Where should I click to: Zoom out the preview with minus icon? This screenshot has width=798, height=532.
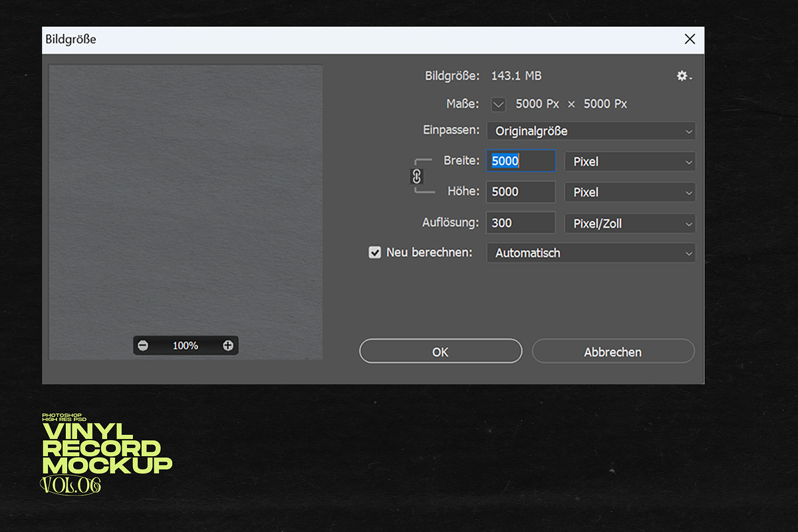(x=143, y=345)
